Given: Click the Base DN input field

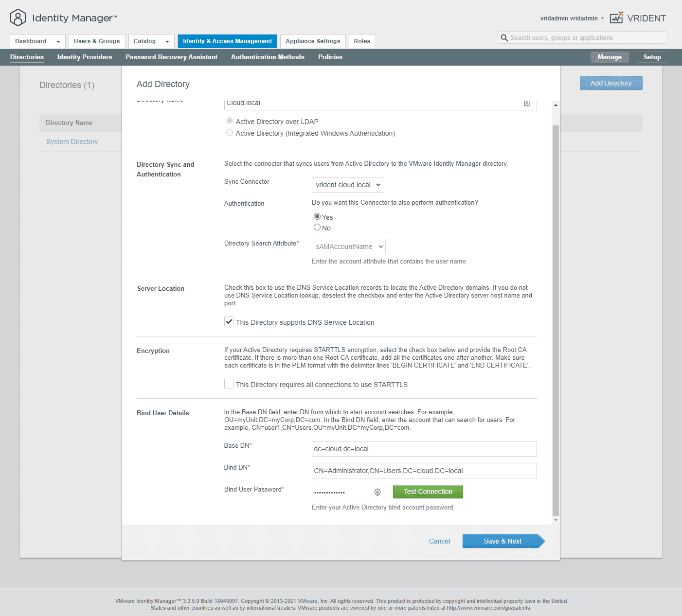Looking at the screenshot, I should pyautogui.click(x=424, y=449).
